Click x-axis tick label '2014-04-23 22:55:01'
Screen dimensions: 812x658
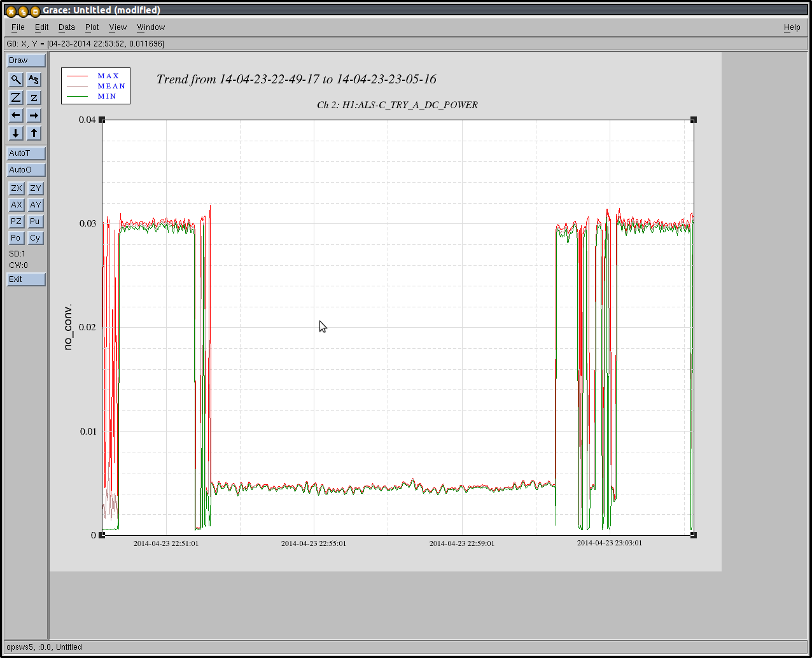(x=314, y=543)
